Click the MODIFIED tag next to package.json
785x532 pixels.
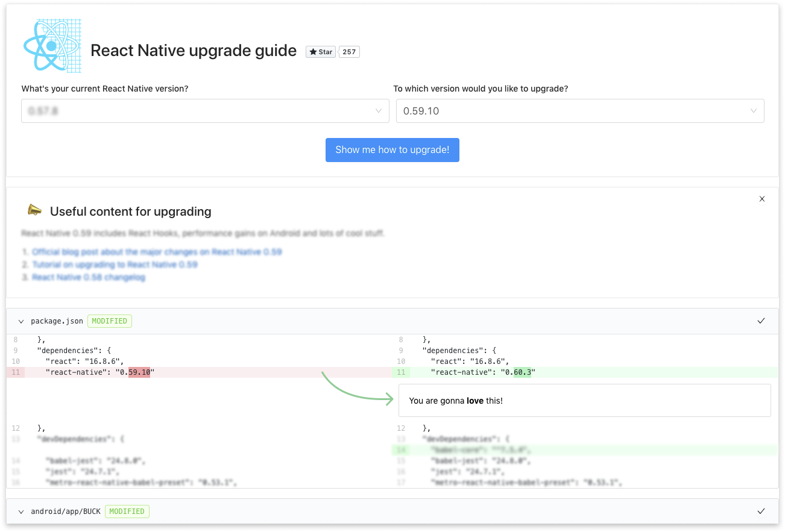(110, 321)
